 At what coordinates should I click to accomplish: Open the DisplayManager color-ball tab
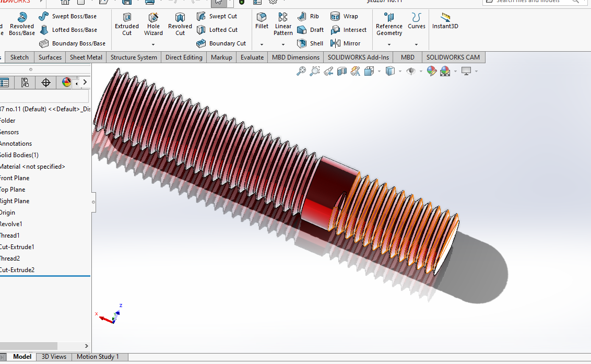coord(66,83)
